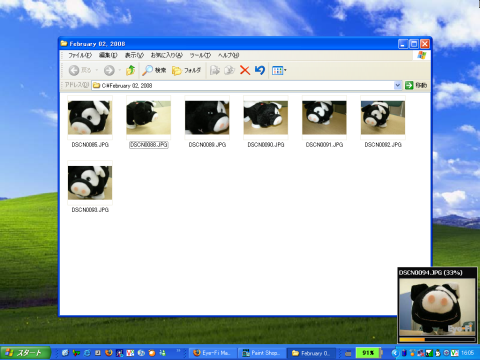The height and width of the screenshot is (360, 480).
Task: Launch Internet Explorer from quick launch
Action: coord(87,353)
